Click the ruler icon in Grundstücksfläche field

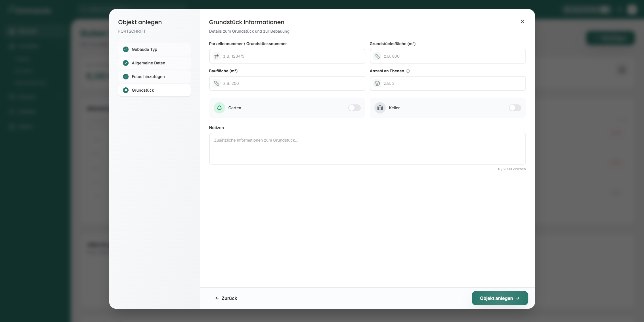pos(377,56)
